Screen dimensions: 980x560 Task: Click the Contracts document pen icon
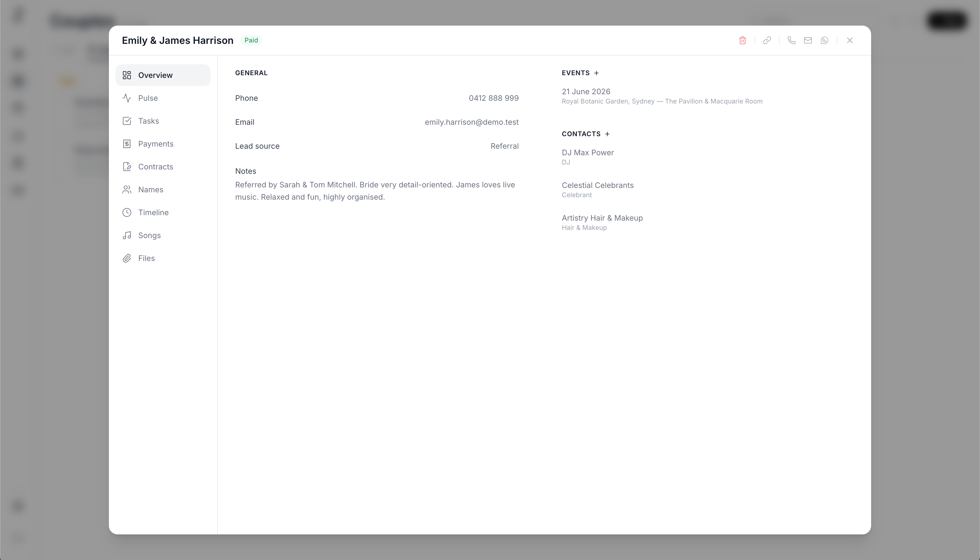[127, 166]
